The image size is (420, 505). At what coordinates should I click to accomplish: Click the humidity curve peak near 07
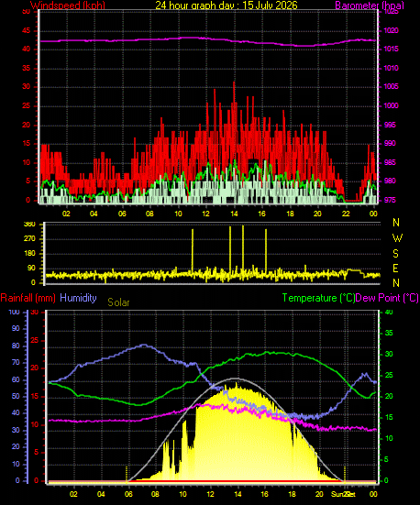(x=144, y=345)
